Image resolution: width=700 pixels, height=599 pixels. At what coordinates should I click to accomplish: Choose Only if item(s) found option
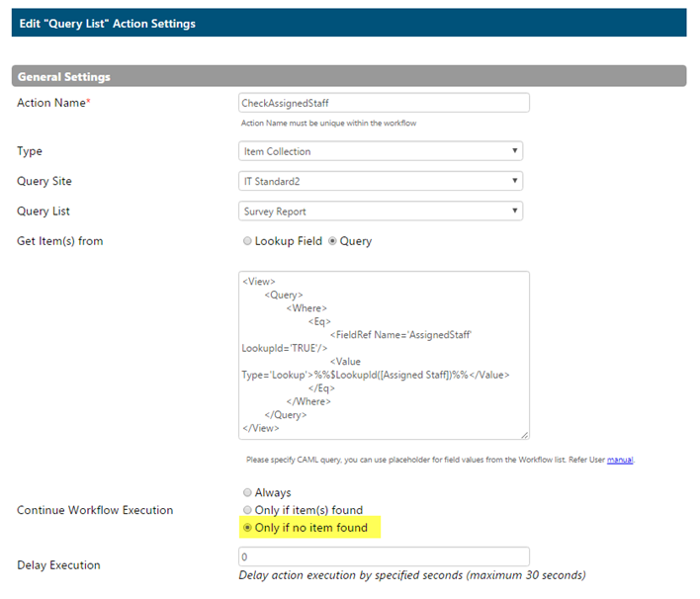[x=247, y=510]
